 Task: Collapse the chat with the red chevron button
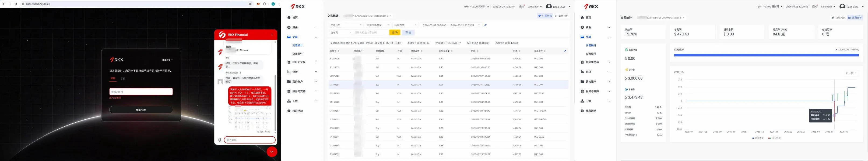pyautogui.click(x=272, y=152)
